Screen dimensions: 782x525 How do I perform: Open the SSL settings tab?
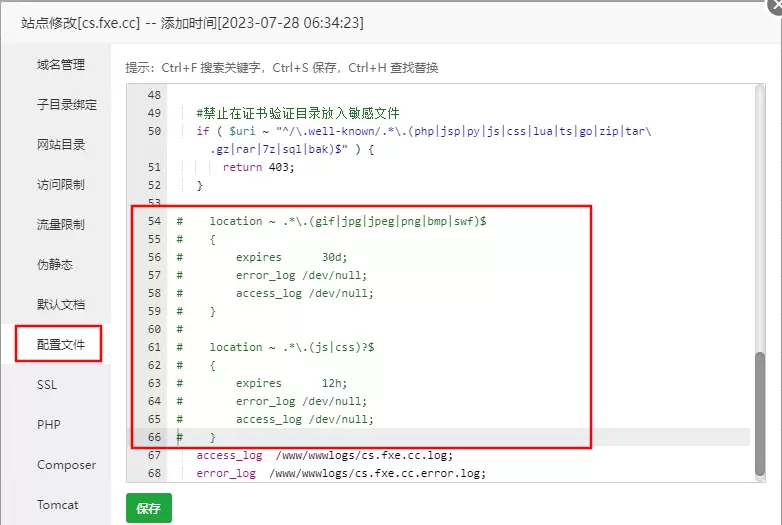pyautogui.click(x=47, y=384)
